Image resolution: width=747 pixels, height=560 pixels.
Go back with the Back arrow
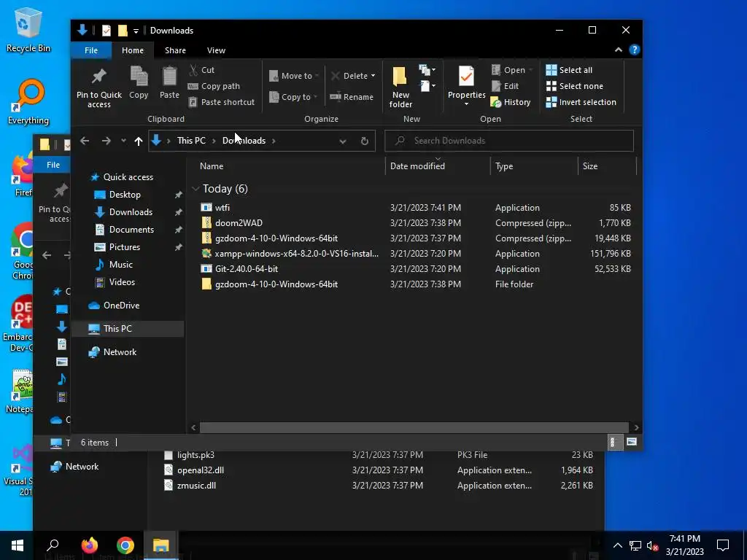[85, 141]
